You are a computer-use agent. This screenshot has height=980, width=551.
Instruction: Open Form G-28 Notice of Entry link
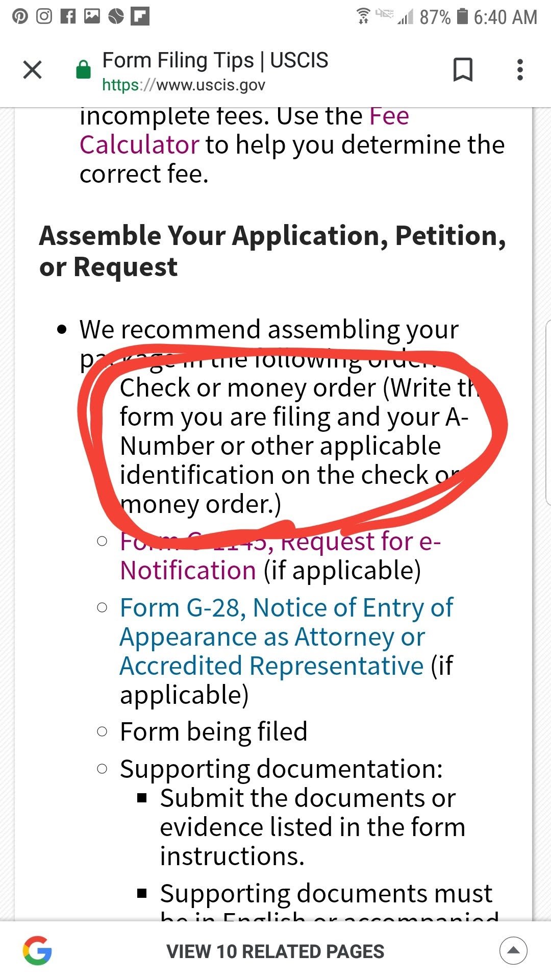(x=286, y=636)
